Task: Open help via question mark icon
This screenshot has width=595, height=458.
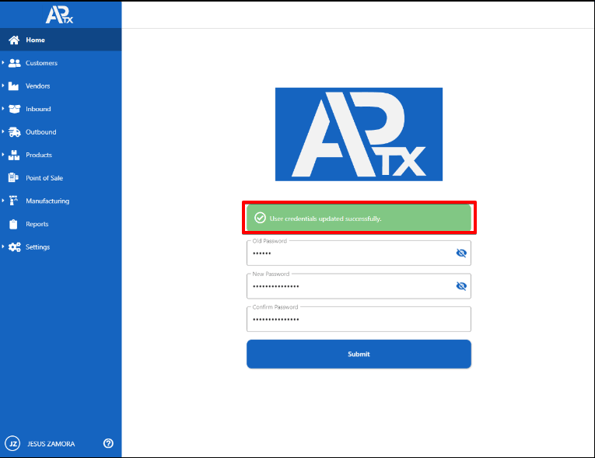Action: 108,443
